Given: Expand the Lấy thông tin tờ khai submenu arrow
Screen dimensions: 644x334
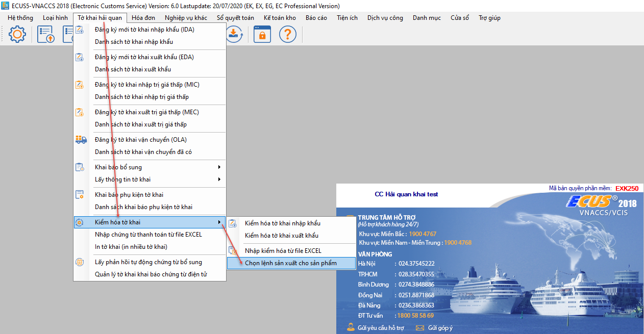Looking at the screenshot, I should pos(219,179).
